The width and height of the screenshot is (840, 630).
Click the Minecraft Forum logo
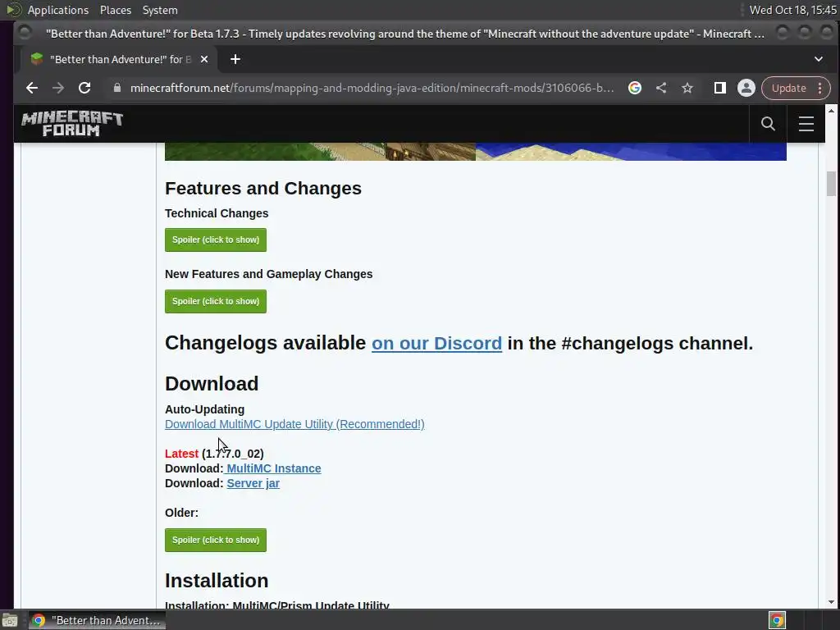click(x=72, y=124)
